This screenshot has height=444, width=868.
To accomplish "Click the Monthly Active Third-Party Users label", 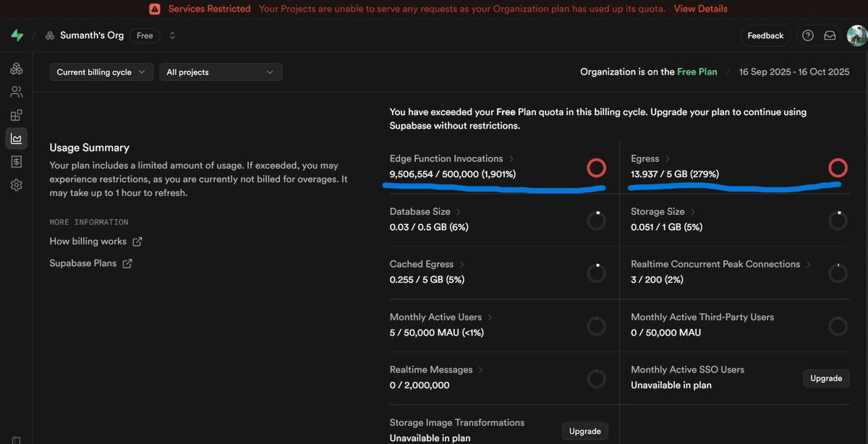I will coord(702,317).
